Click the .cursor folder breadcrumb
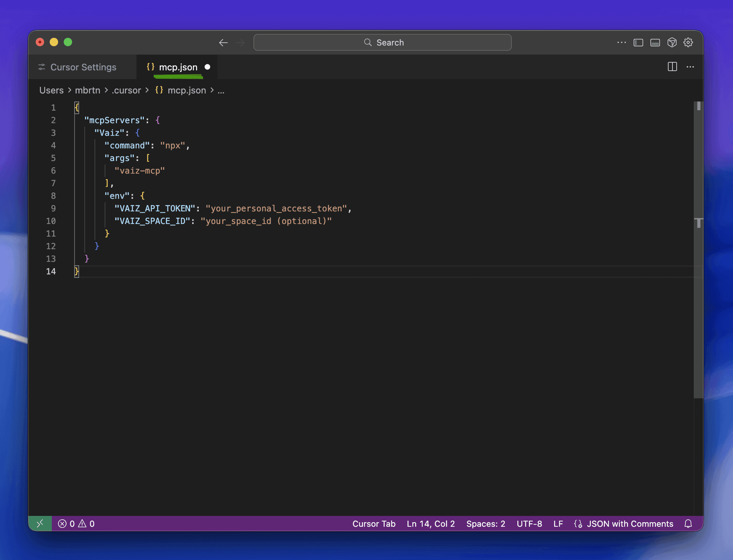This screenshot has width=733, height=560. click(x=126, y=90)
